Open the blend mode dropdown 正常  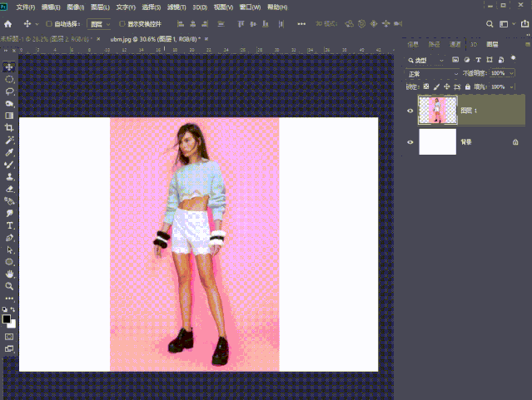click(432, 73)
